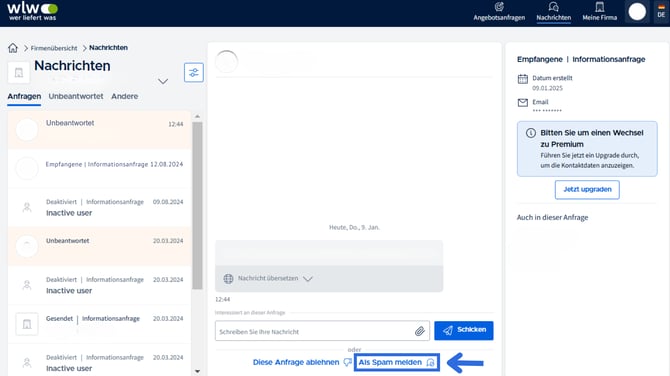Open the DE language selector

[x=661, y=12]
